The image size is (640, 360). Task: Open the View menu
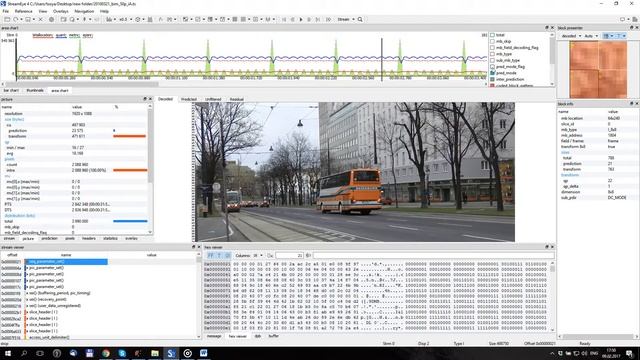[x=43, y=11]
